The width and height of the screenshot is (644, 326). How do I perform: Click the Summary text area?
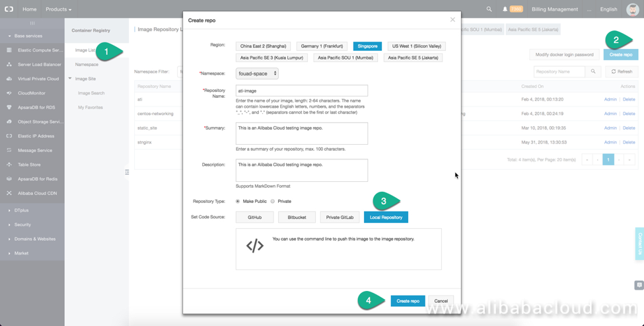click(302, 134)
